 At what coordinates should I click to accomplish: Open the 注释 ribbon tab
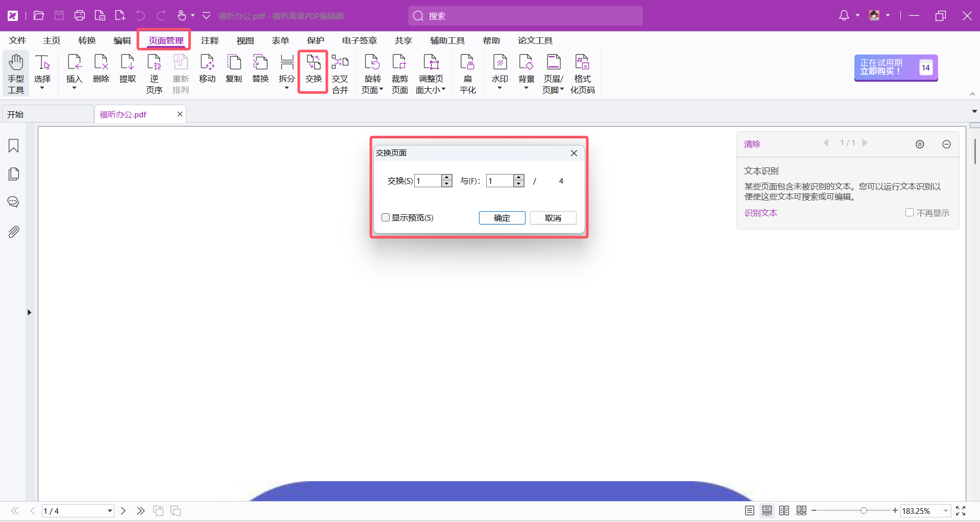209,41
